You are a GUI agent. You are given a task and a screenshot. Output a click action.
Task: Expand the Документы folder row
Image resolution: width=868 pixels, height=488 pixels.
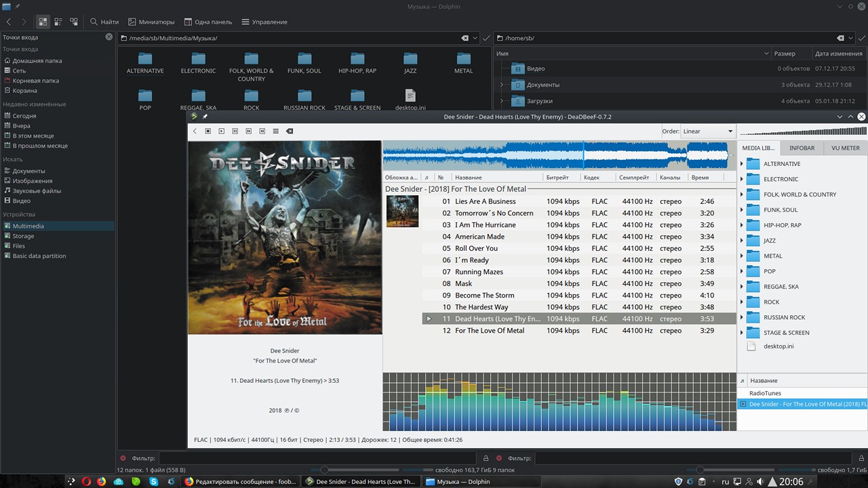pyautogui.click(x=502, y=85)
